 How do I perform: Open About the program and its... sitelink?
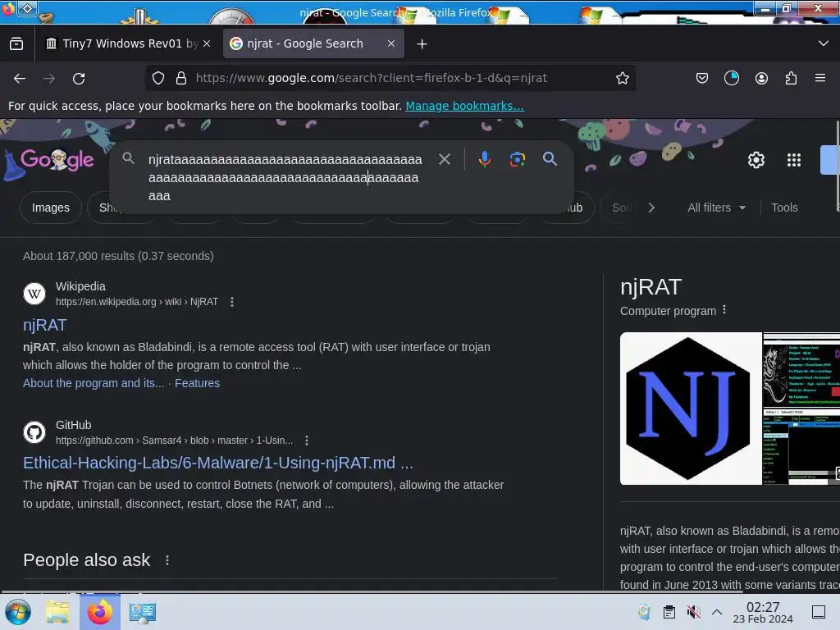[x=94, y=383]
